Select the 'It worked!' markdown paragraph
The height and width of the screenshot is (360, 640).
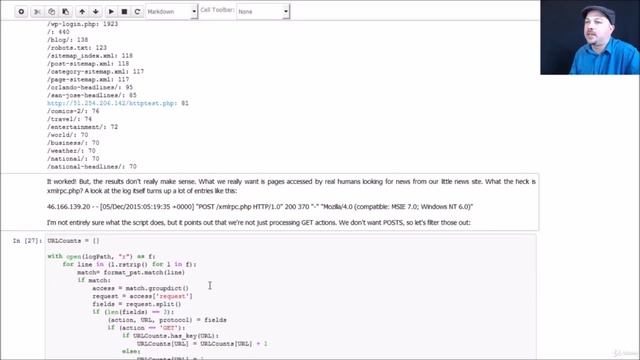(x=291, y=186)
